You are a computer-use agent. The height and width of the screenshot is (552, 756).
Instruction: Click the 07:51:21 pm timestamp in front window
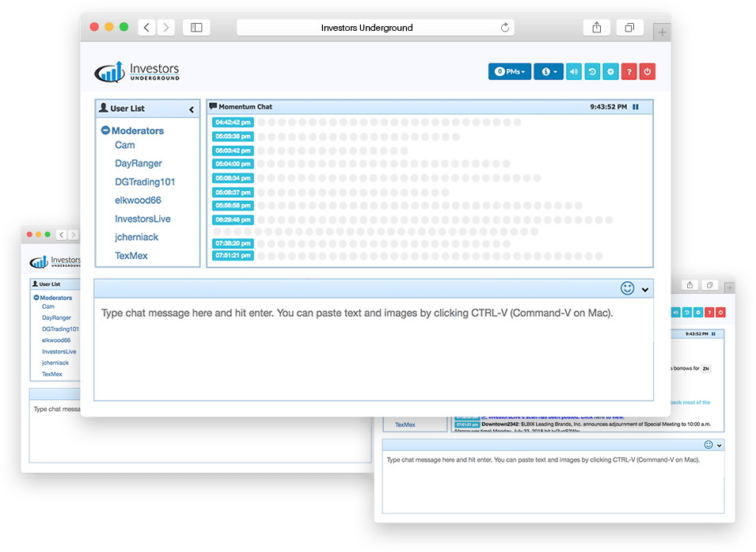tap(233, 255)
